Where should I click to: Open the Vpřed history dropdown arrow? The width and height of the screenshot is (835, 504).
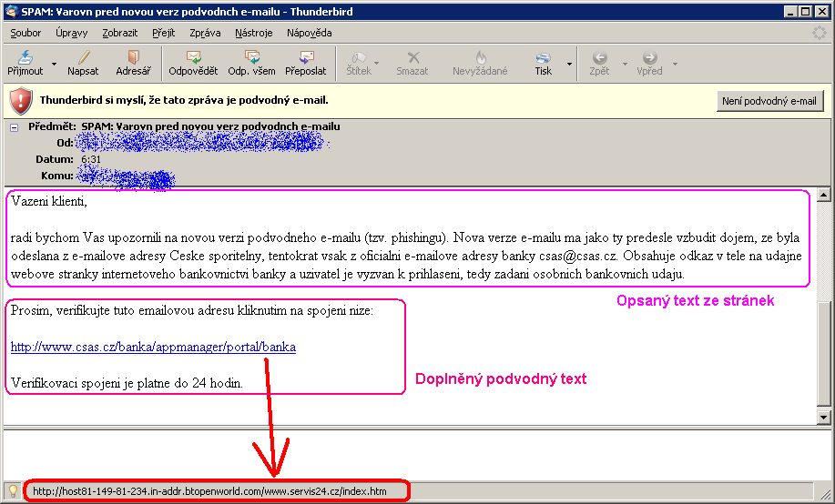(x=676, y=64)
